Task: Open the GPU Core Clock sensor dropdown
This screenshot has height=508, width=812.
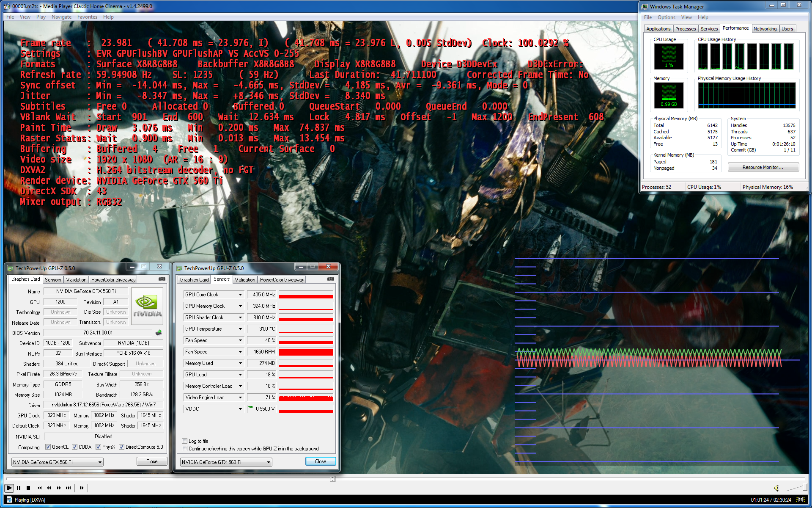Action: tap(240, 295)
